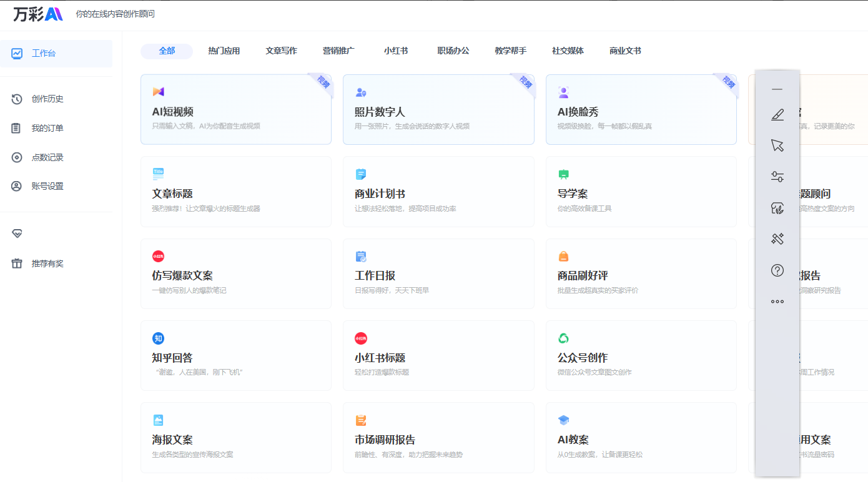Select the pen annotation tool in floating toolbar
868x482 pixels.
pos(777,115)
